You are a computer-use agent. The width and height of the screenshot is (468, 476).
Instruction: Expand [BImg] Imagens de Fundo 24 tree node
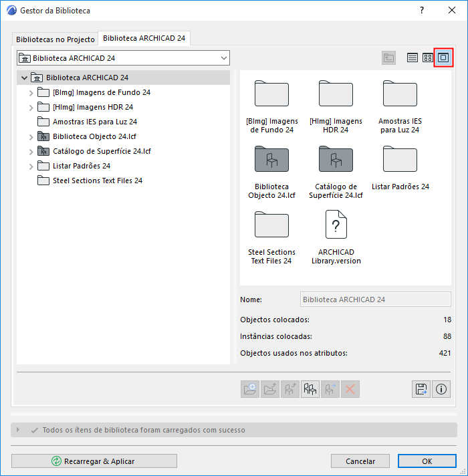point(31,92)
